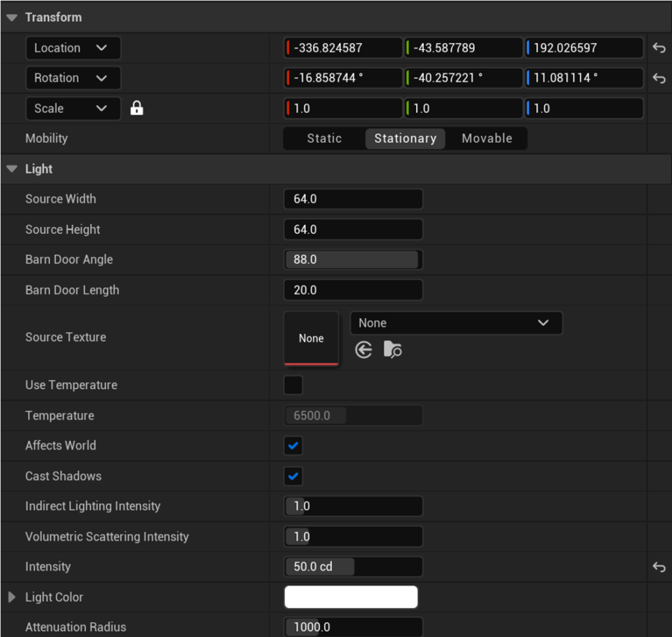This screenshot has height=637, width=672.
Task: Reset Location to default arrow
Action: pos(659,48)
